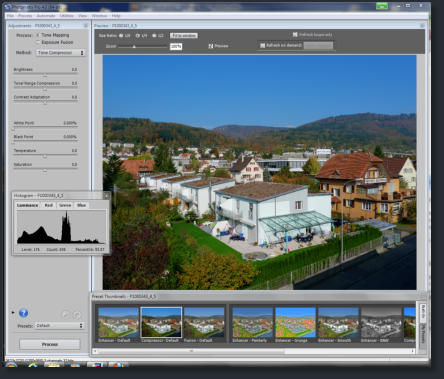Click the Black Point slider
The image size is (444, 379).
coord(45,142)
